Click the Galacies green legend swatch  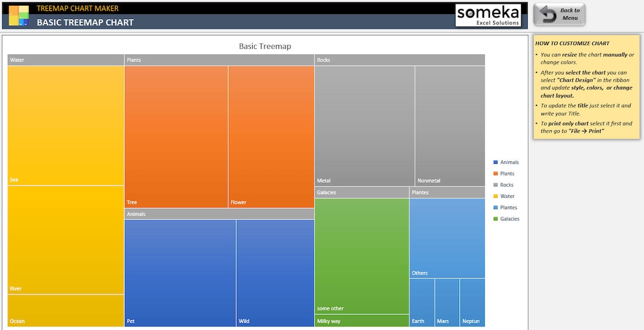[x=496, y=219]
